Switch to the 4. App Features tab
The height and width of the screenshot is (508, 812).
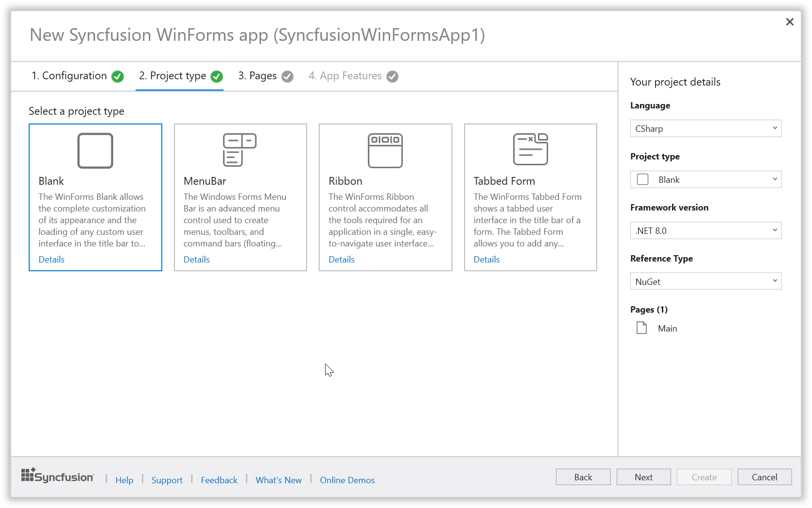click(353, 76)
